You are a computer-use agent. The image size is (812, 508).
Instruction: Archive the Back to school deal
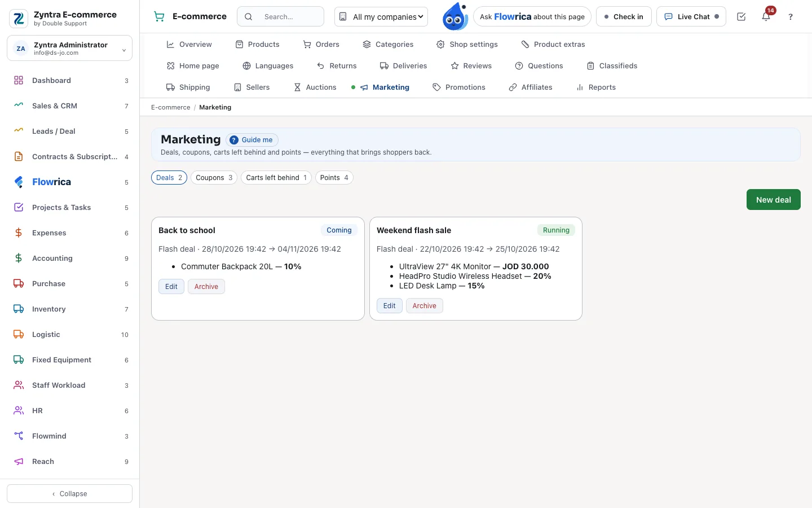tap(206, 287)
